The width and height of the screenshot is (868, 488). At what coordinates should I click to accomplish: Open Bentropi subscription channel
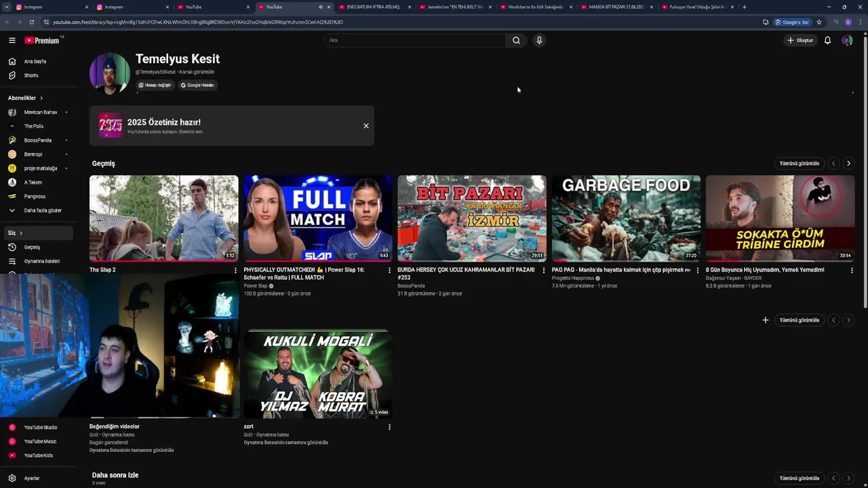coord(33,154)
